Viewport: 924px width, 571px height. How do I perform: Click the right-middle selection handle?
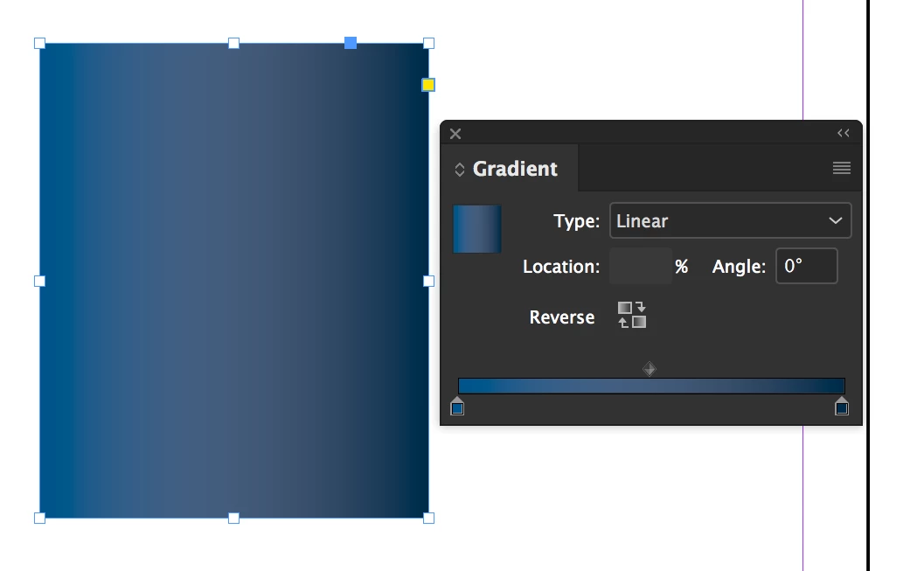428,281
